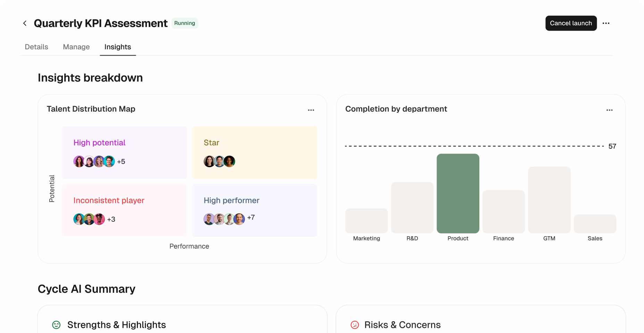Click the Strengths & Highlights smiley icon
Viewport: 644px width, 333px height.
[x=56, y=325]
